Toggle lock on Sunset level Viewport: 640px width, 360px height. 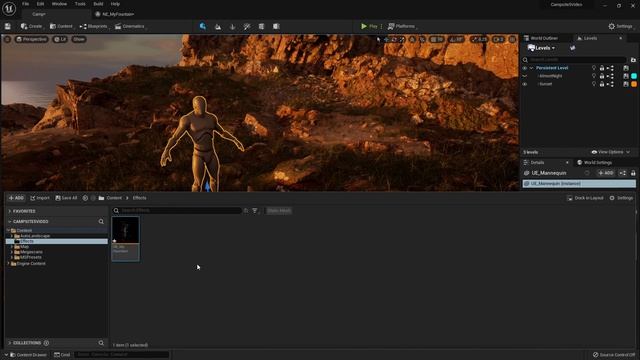click(x=602, y=84)
